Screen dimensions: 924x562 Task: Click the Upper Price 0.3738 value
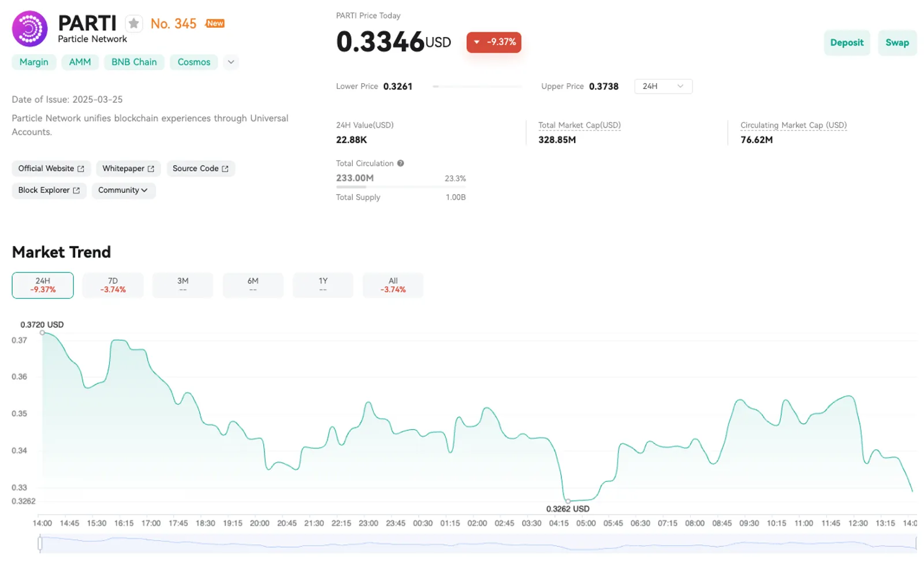tap(603, 86)
